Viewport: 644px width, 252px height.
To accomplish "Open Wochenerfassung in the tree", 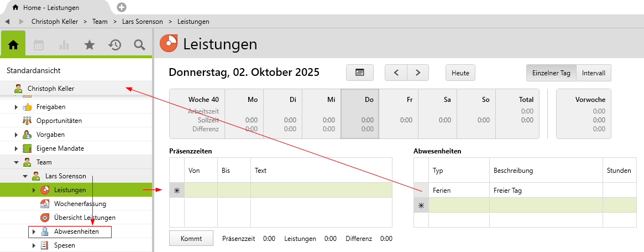I will coord(80,204).
